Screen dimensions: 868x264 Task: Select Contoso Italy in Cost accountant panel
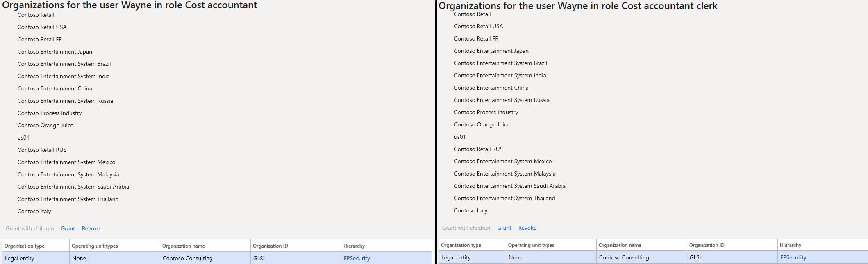(34, 211)
